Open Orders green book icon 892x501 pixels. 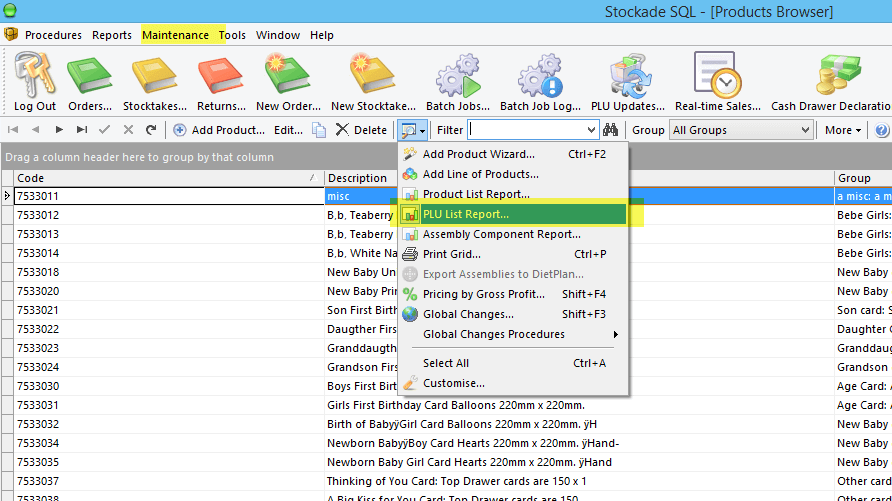click(89, 74)
